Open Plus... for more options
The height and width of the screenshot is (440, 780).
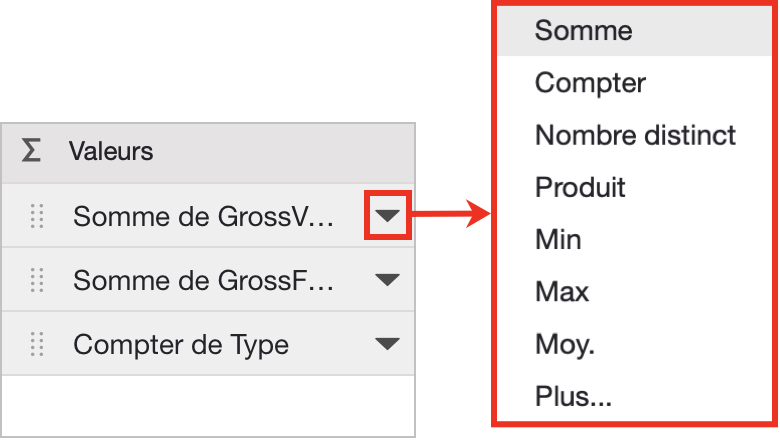pos(573,397)
